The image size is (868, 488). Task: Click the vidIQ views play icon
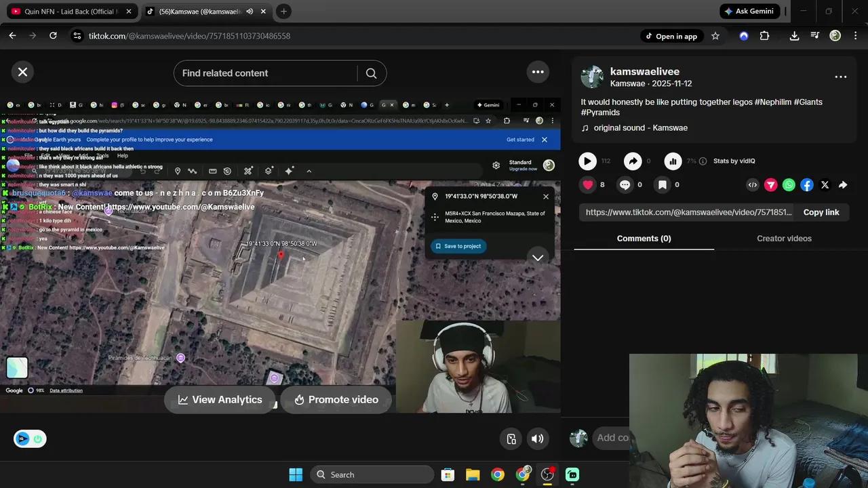[587, 161]
